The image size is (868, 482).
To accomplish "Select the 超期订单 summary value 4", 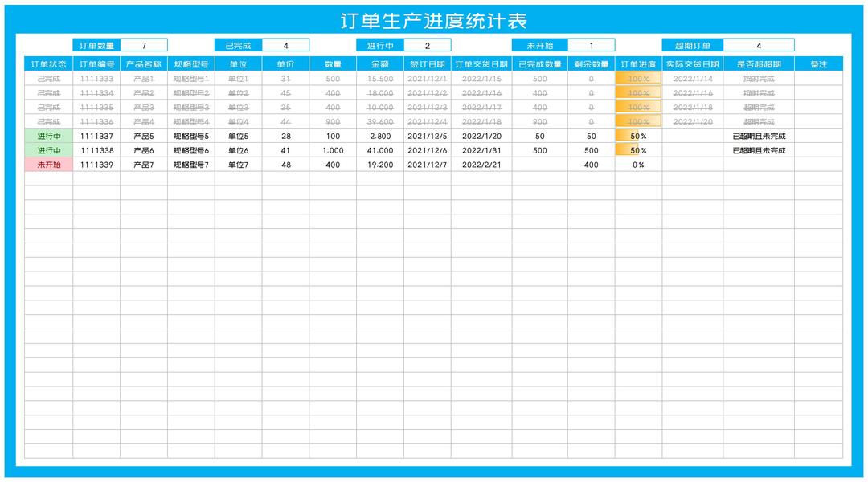I will [759, 45].
